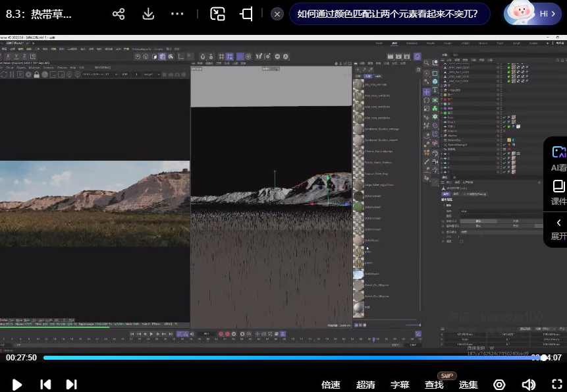Click the download icon next to the title

(148, 13)
